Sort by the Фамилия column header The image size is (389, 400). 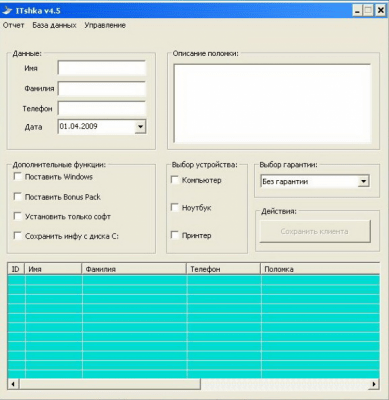[x=134, y=269]
